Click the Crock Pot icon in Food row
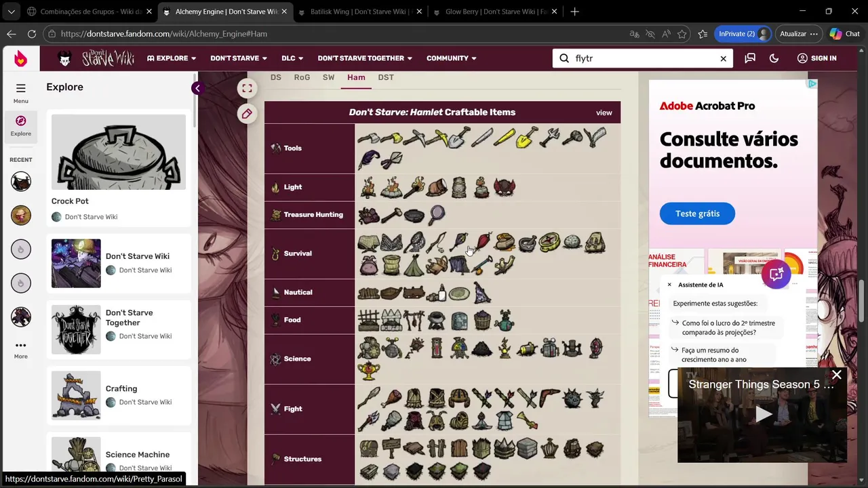 (x=436, y=320)
